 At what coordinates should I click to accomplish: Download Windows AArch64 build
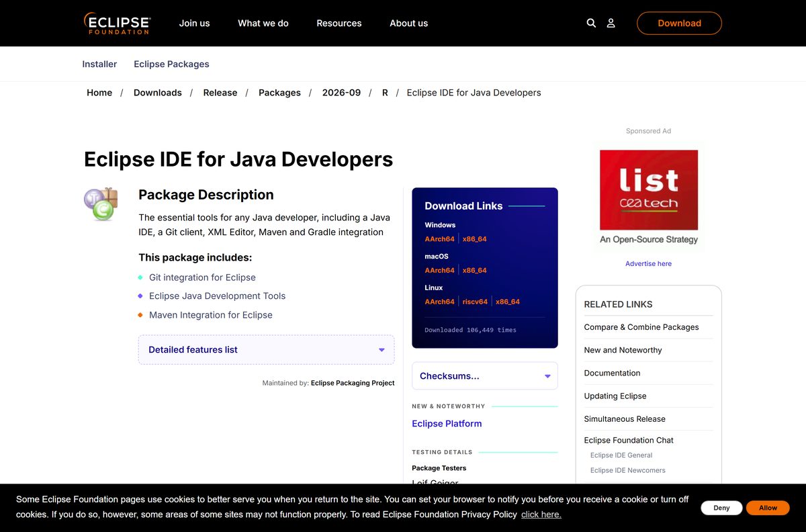[439, 239]
